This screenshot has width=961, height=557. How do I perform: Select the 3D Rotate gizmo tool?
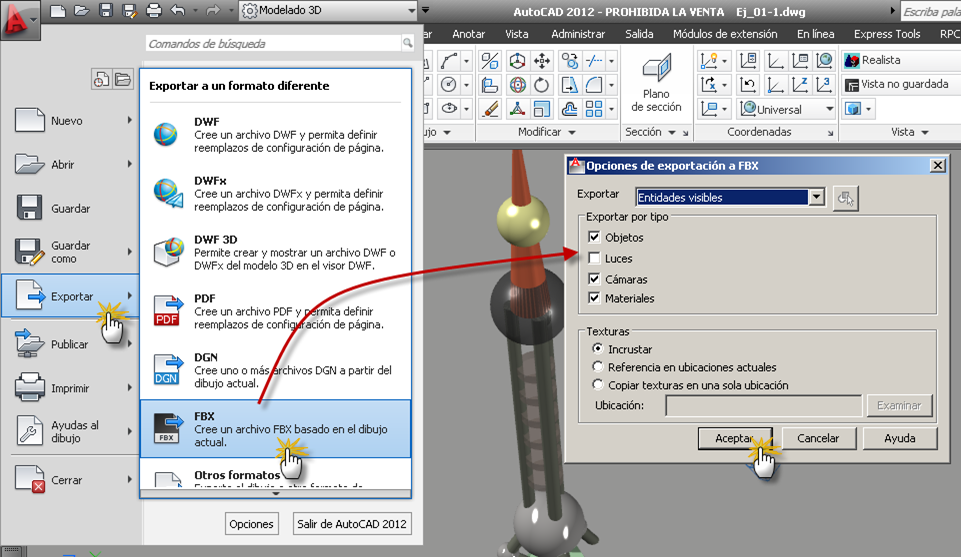point(517,85)
